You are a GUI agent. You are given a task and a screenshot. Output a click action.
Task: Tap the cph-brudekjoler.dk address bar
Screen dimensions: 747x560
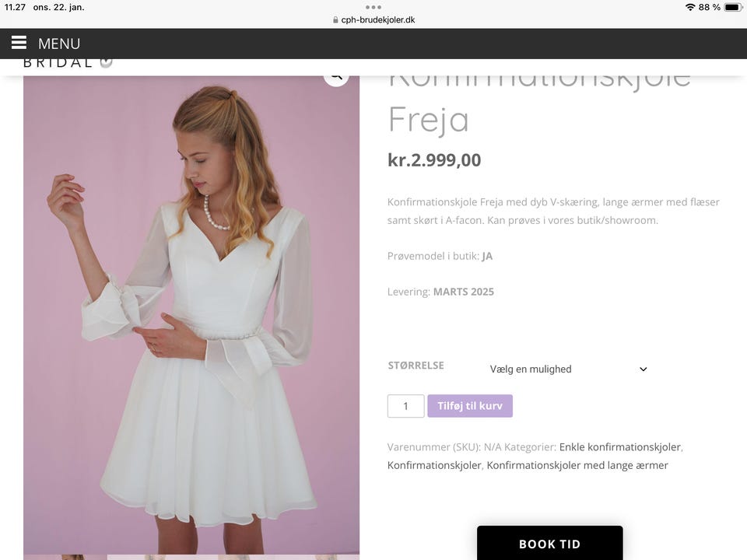coord(373,20)
